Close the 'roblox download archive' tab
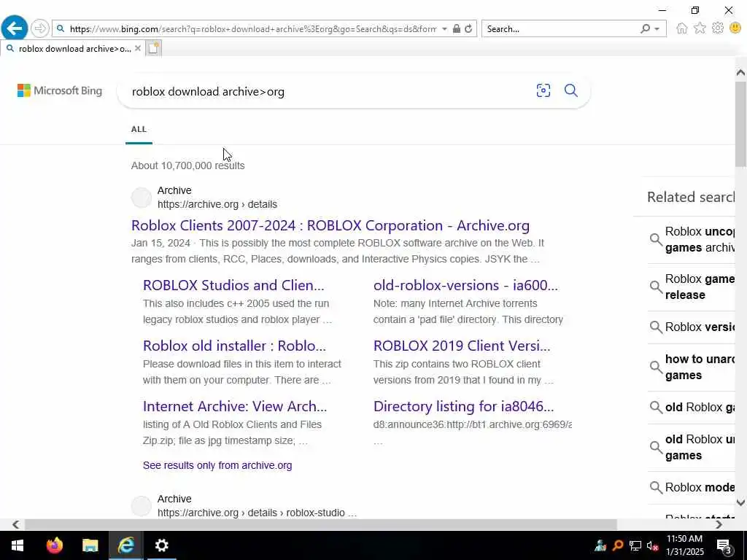747x560 pixels. (138, 48)
